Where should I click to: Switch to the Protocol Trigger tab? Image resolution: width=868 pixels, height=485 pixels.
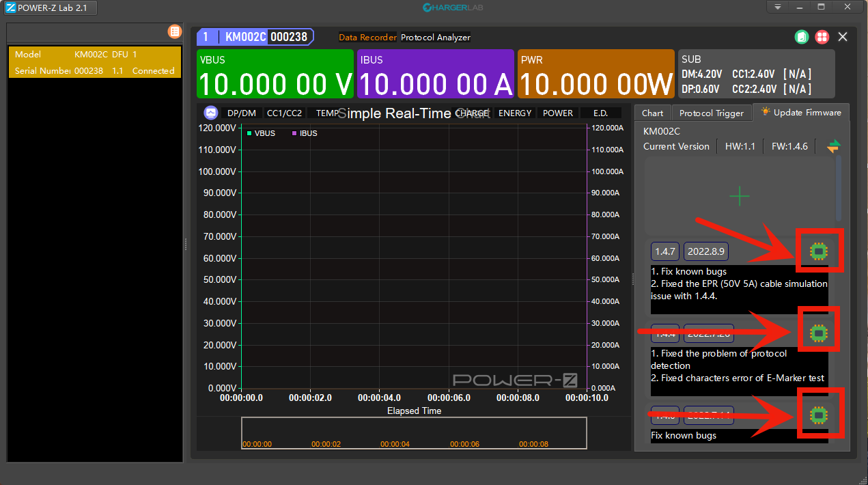[711, 113]
